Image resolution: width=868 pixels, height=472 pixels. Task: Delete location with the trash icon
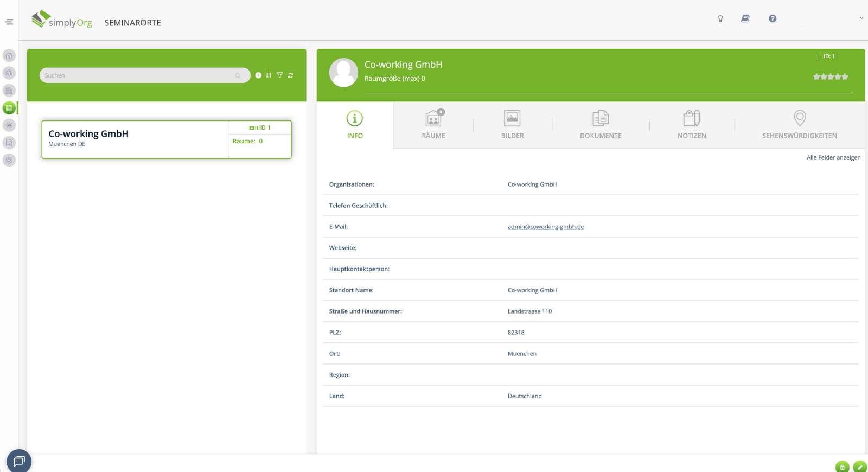pos(842,467)
